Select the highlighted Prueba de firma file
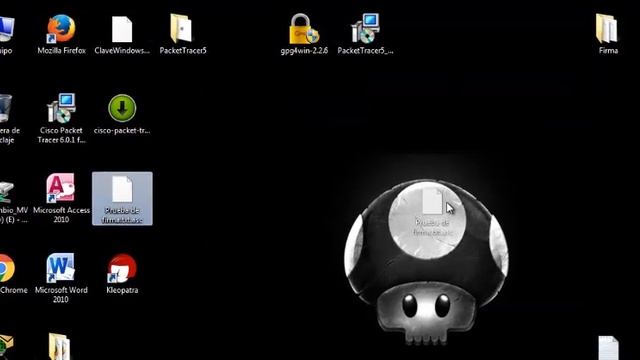This screenshot has height=360, width=640. click(122, 199)
